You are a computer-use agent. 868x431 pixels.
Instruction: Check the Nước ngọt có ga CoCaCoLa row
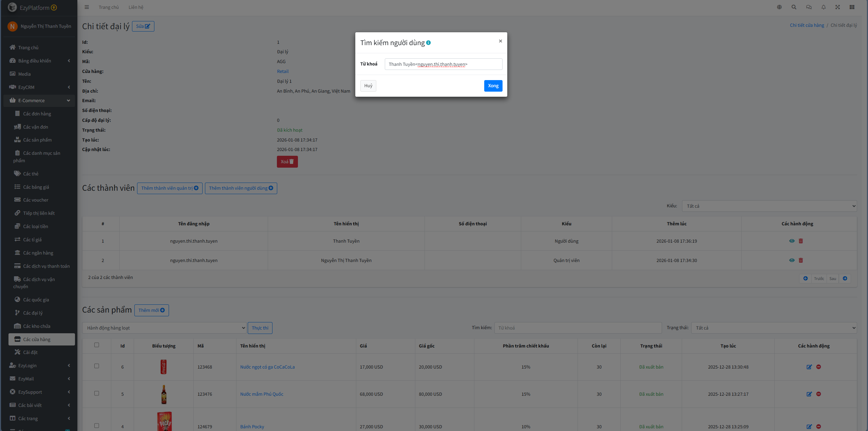coord(97,366)
